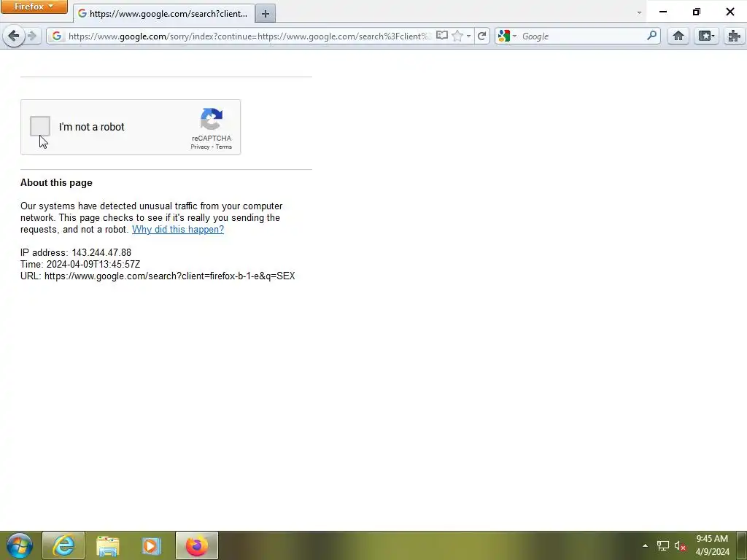Bookmark this page with the star icon
This screenshot has height=560, width=747.
click(457, 36)
